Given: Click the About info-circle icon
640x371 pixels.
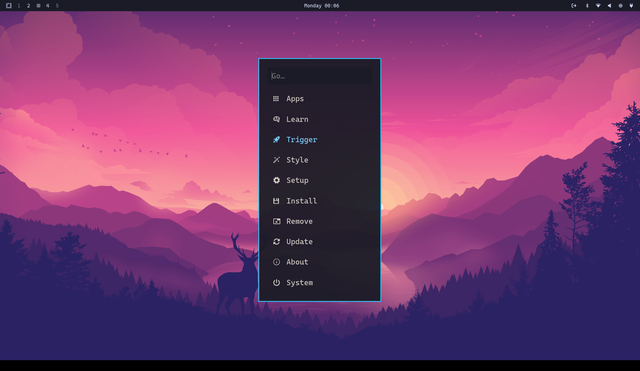Looking at the screenshot, I should pos(276,262).
